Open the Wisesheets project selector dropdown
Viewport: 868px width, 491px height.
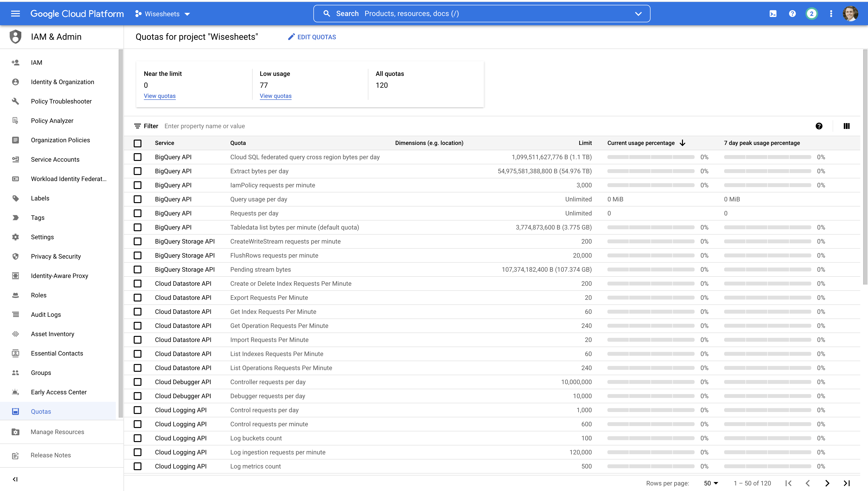point(163,14)
